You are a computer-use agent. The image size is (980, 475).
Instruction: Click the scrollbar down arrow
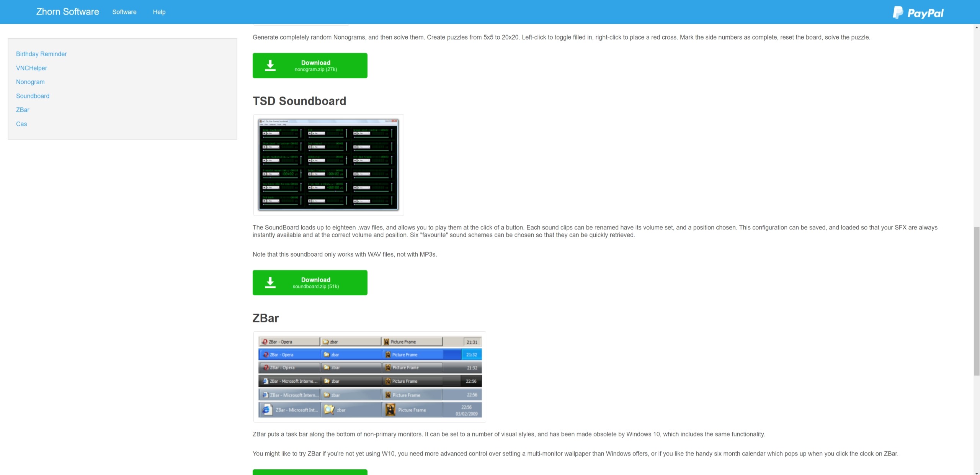[977, 472]
